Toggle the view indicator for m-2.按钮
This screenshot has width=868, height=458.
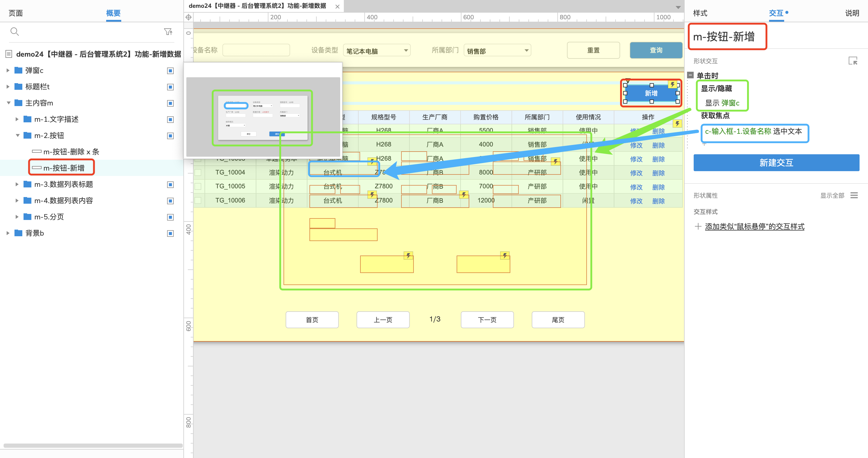(x=170, y=136)
